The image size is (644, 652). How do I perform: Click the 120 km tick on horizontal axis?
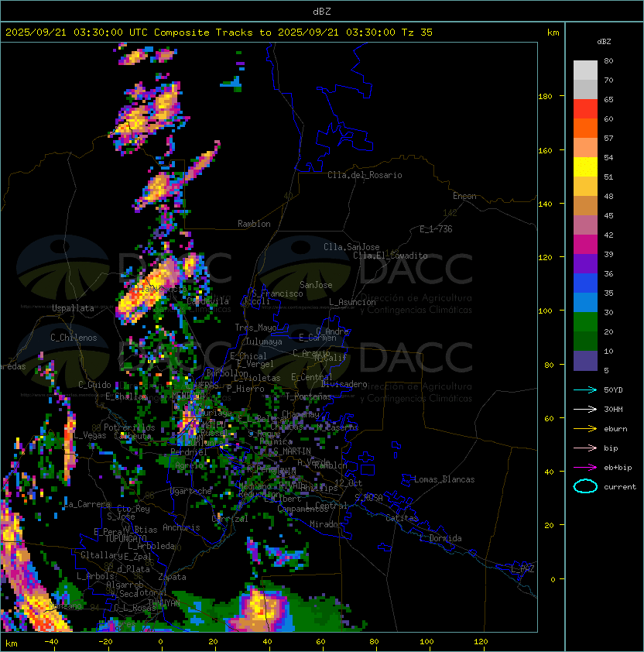481,642
